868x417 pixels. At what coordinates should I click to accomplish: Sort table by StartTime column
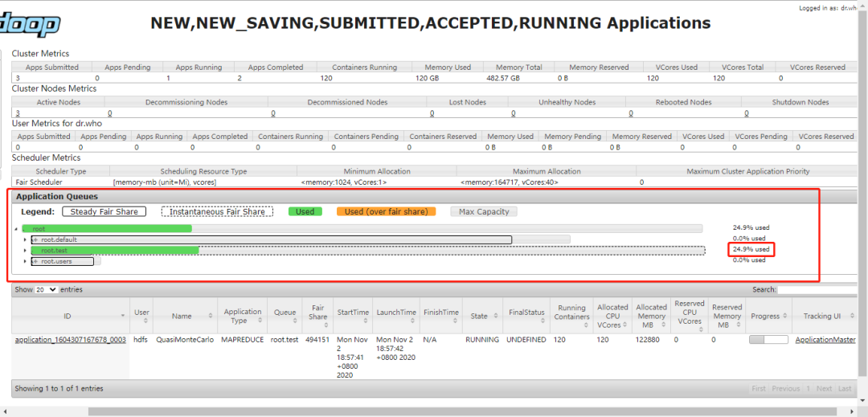353,316
